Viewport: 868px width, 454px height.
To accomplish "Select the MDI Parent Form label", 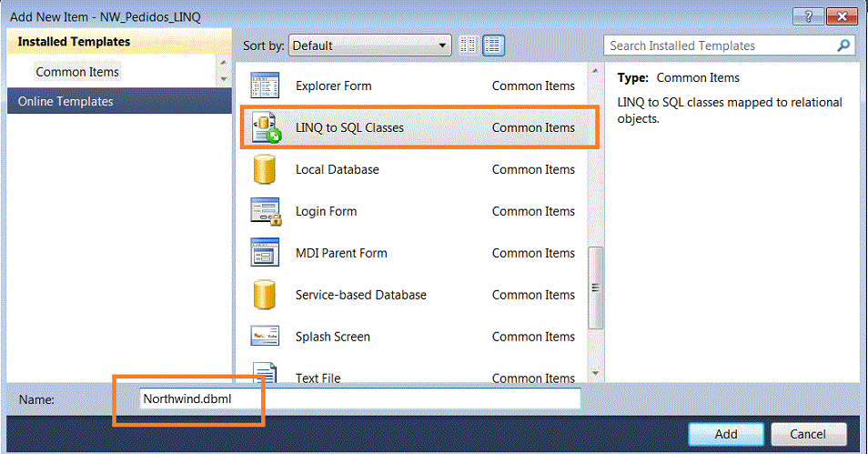I will click(x=341, y=253).
